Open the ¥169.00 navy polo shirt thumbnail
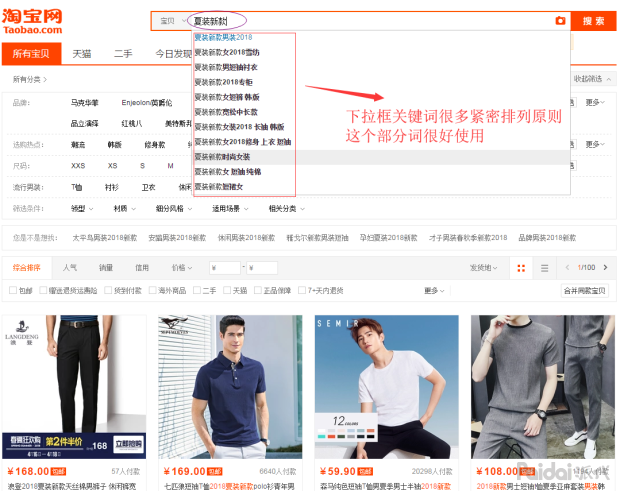This screenshot has height=491, width=620. (230, 387)
